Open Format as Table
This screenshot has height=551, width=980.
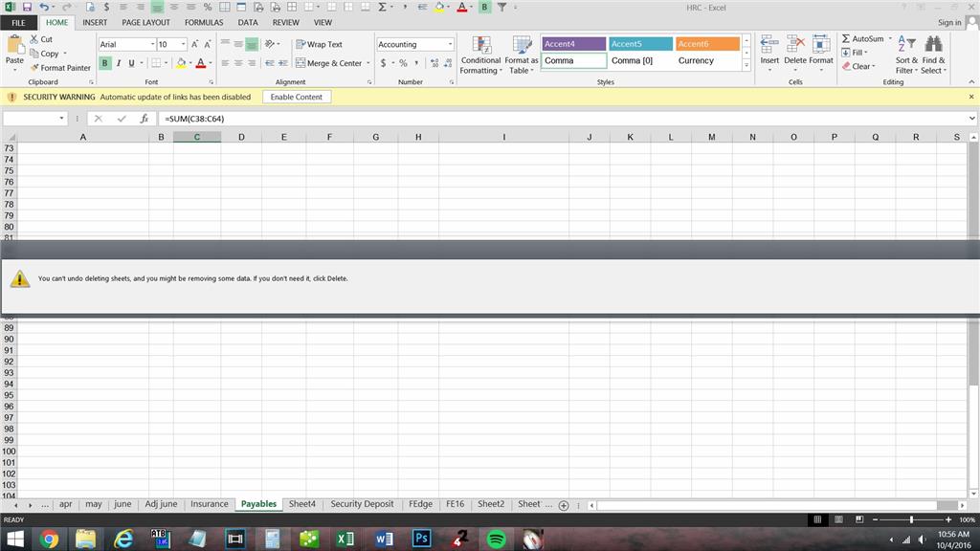click(522, 55)
